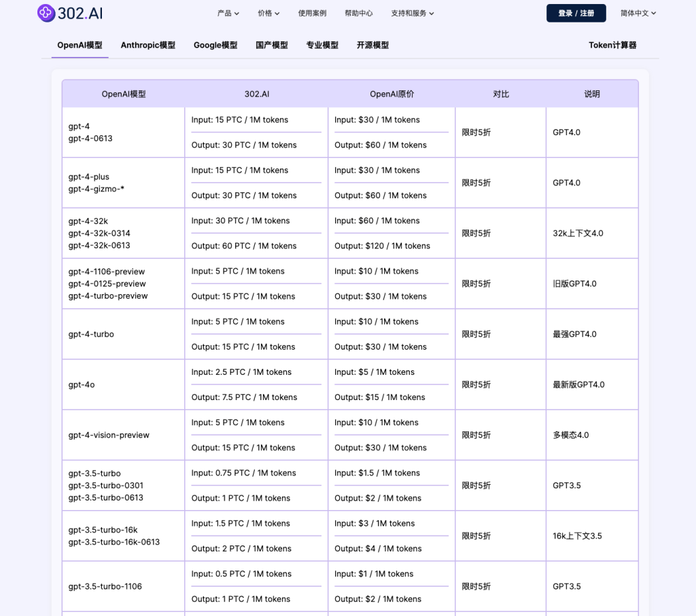696x616 pixels.
Task: Select the gpt-4-plus model name
Action: point(89,177)
